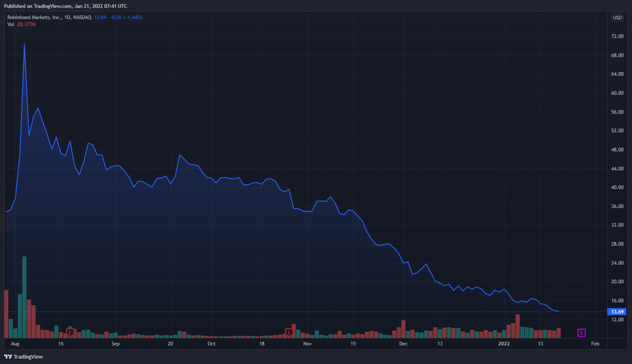Click the Vol 20.377M volume label

22,25
